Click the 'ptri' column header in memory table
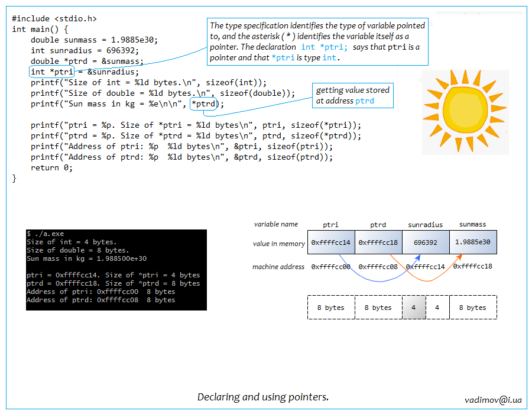Image resolution: width=532 pixels, height=414 pixels. coord(330,225)
